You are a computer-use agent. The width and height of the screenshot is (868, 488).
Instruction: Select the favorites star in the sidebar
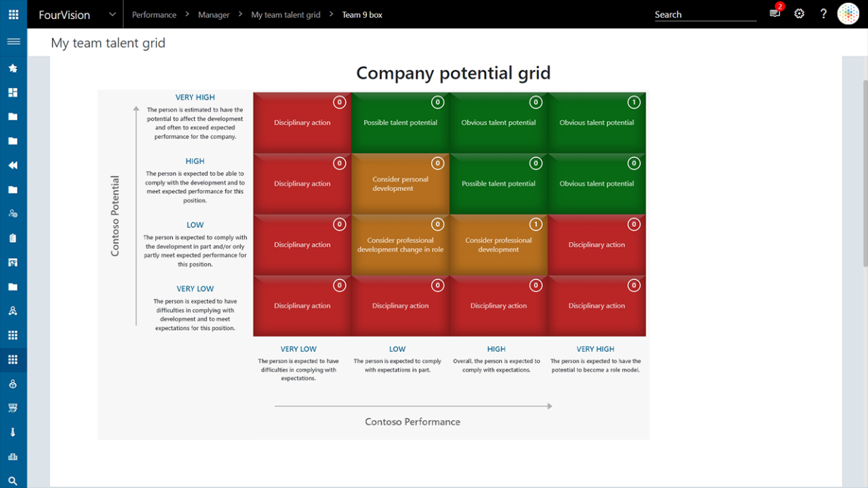pyautogui.click(x=13, y=68)
